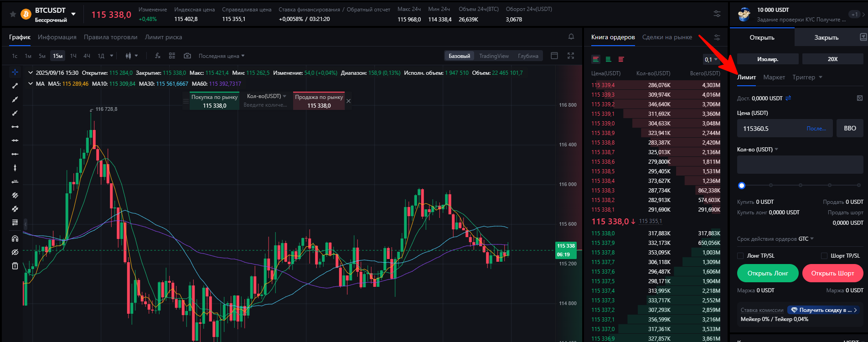Select the 4Ч timeframe
This screenshot has width=868, height=342.
point(87,56)
